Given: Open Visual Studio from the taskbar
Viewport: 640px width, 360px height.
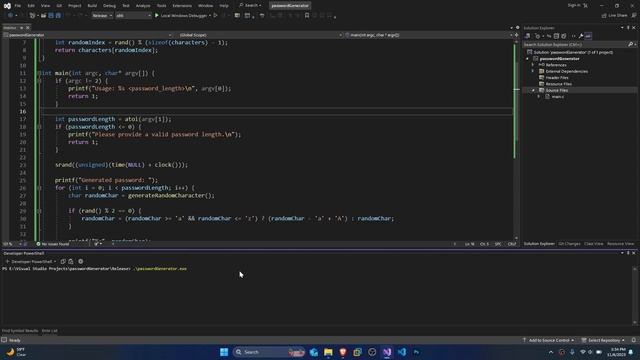Looking at the screenshot, I should (387, 352).
